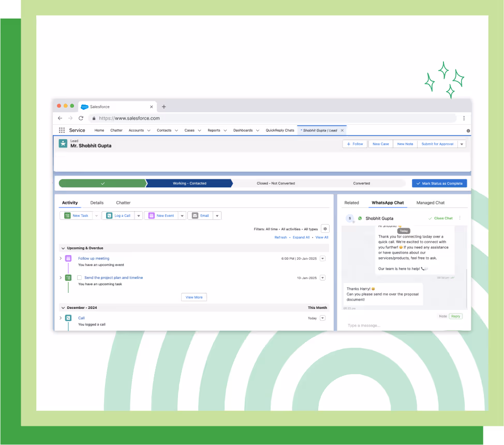Open the New Task dropdown arrow

pos(96,216)
